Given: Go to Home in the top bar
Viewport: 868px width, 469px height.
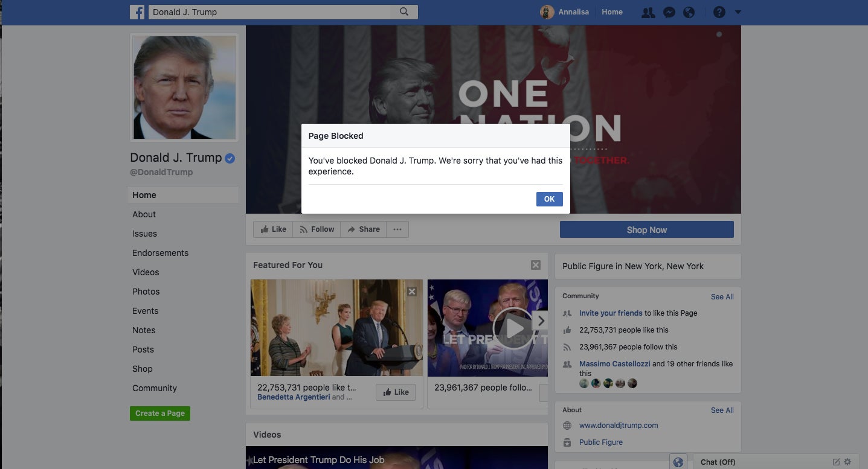Looking at the screenshot, I should pyautogui.click(x=612, y=11).
